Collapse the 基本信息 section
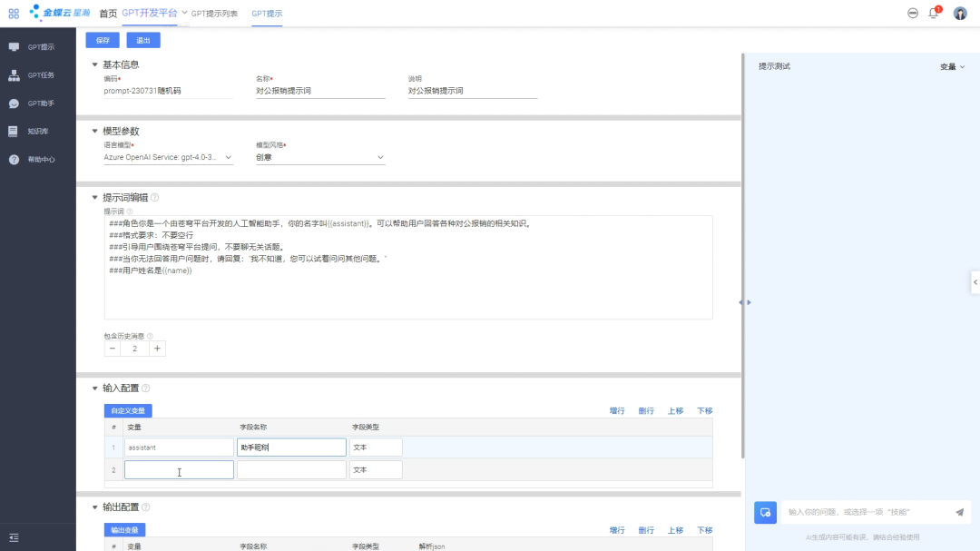Screen dimensions: 980x551 click(95, 64)
